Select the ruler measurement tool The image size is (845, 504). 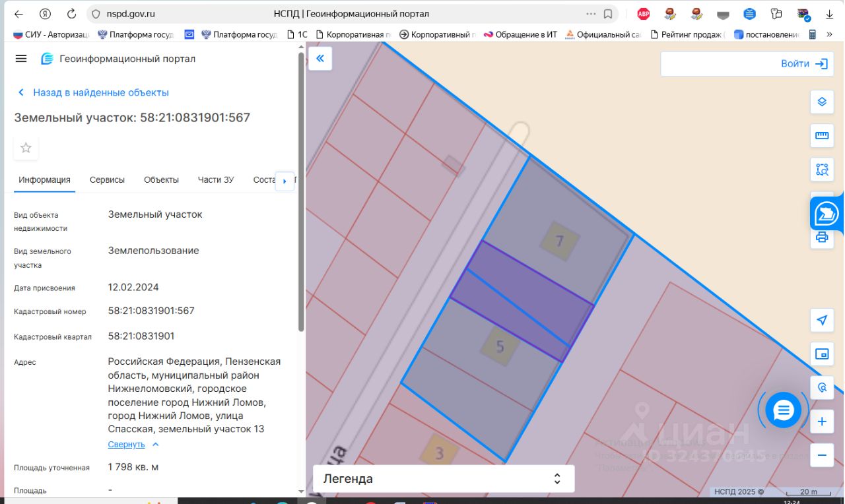[822, 136]
